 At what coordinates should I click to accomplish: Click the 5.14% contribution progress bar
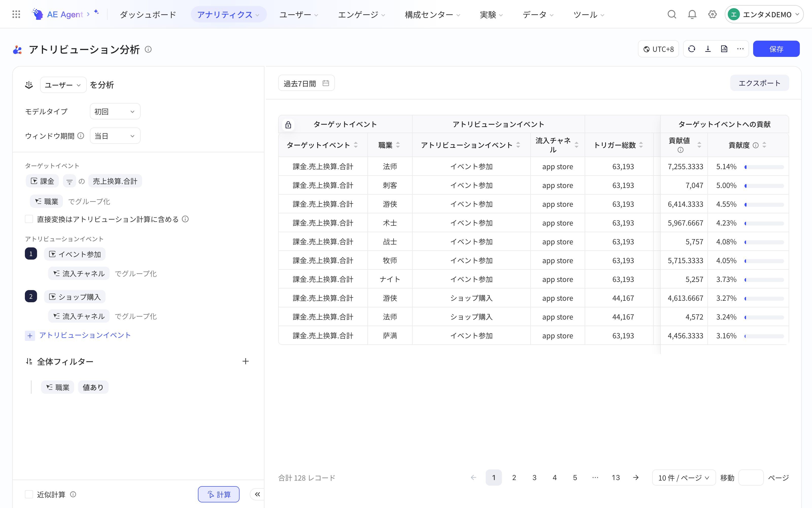[x=764, y=167]
